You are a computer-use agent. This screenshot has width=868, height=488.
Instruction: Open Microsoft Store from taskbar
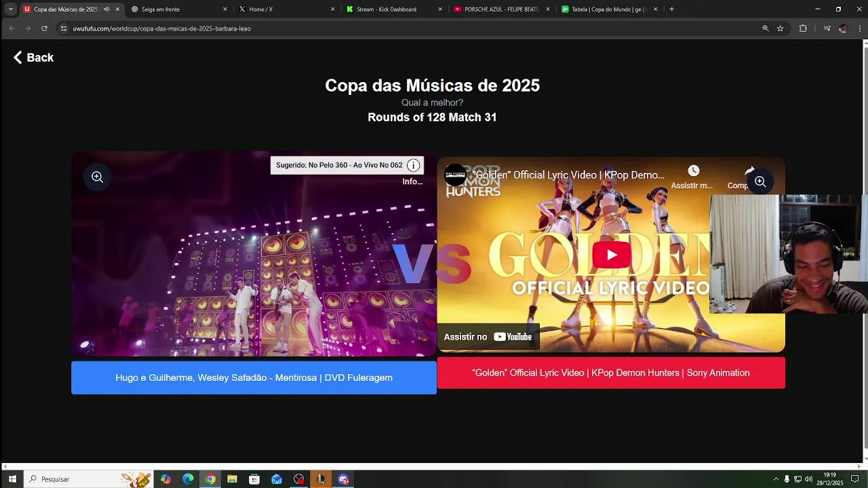[254, 479]
